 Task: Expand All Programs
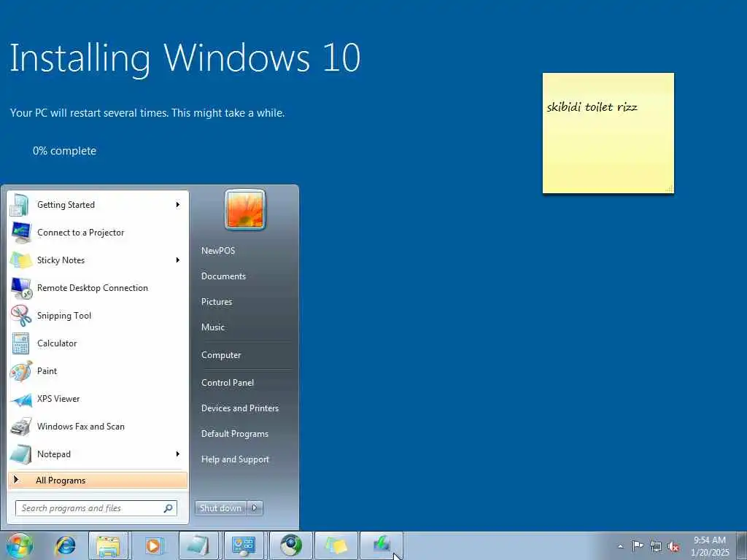click(x=98, y=480)
